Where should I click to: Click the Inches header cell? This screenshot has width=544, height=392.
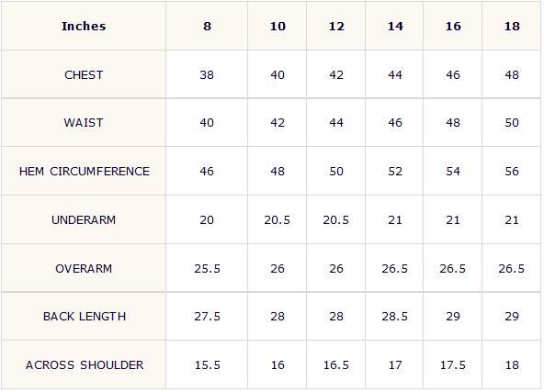click(84, 27)
